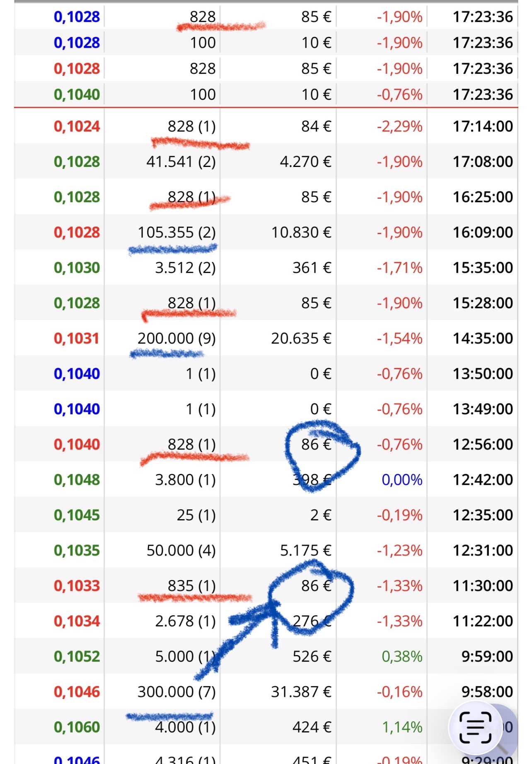Click the 13:50:00 time entry

pyautogui.click(x=482, y=374)
